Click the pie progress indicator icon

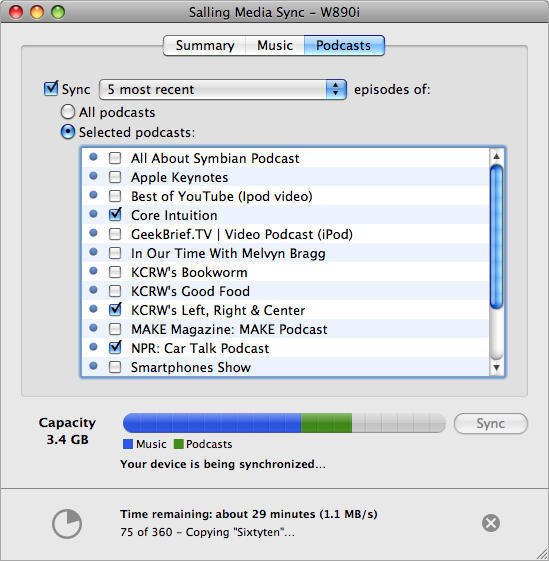[67, 523]
